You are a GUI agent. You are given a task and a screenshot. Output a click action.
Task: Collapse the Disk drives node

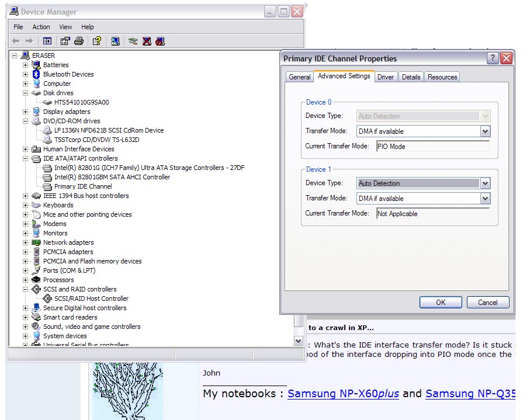[25, 93]
